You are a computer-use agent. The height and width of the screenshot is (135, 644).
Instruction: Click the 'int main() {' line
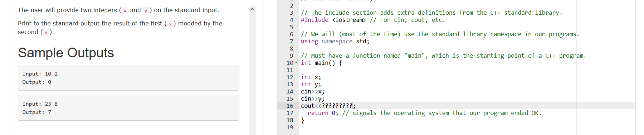321,63
